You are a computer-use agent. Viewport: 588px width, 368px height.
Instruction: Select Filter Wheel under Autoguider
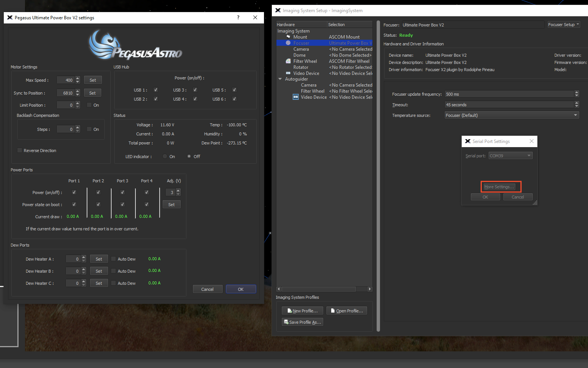[x=324, y=91]
